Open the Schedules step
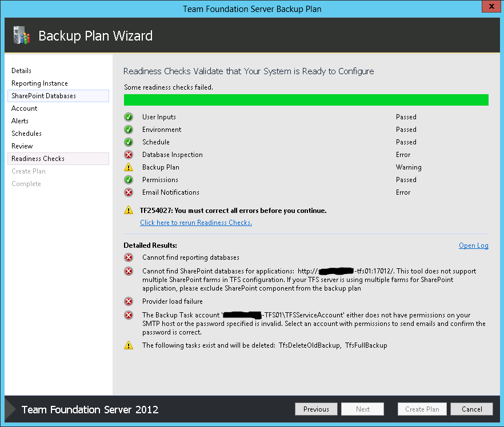The image size is (504, 427). [26, 134]
